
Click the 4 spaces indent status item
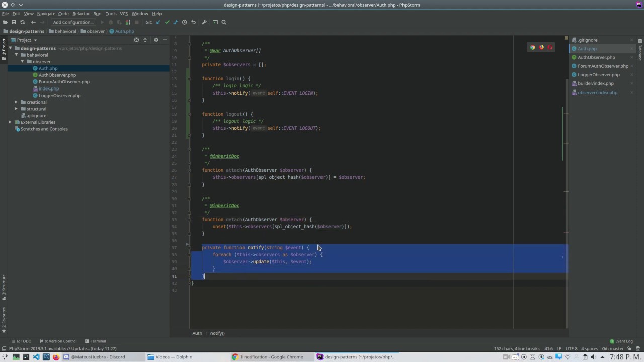point(590,348)
